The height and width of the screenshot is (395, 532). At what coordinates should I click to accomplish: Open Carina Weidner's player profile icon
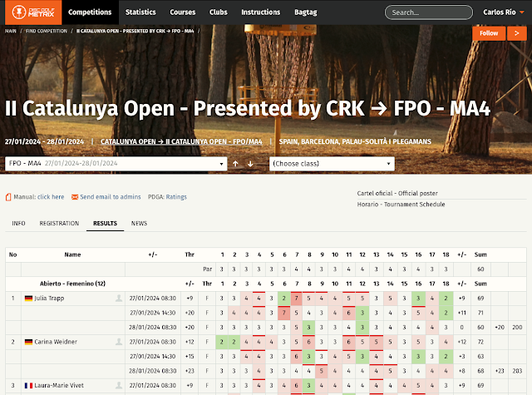119,342
